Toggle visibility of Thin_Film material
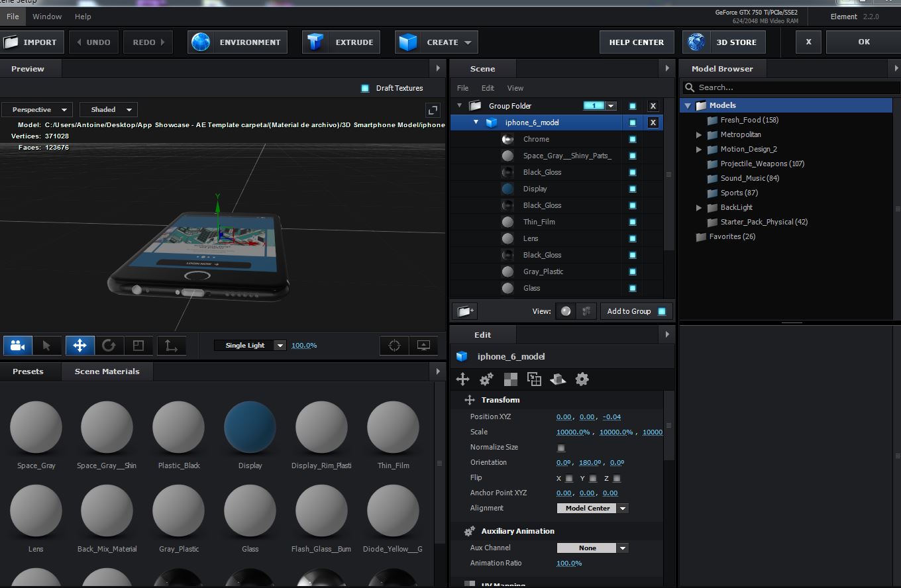Image resolution: width=901 pixels, height=588 pixels. coord(633,222)
